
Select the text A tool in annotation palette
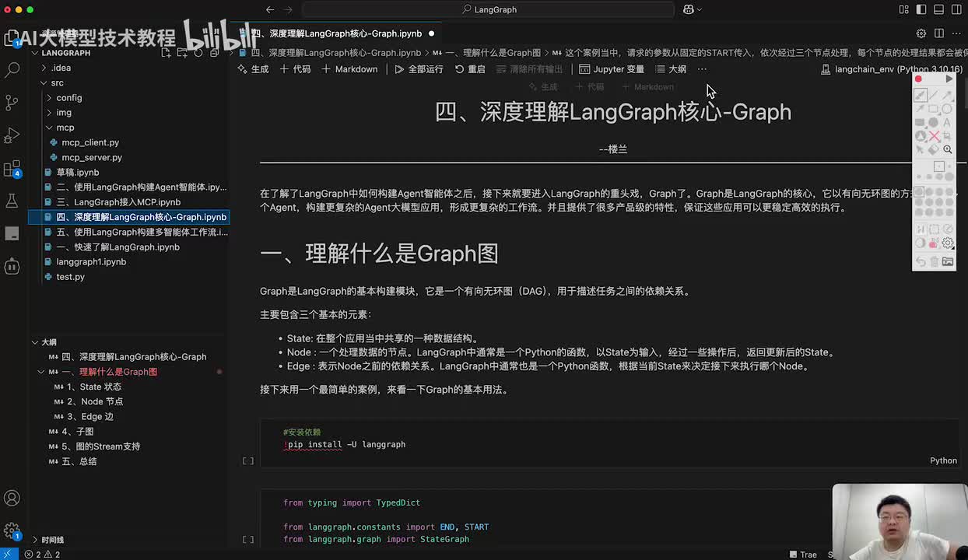tap(947, 123)
